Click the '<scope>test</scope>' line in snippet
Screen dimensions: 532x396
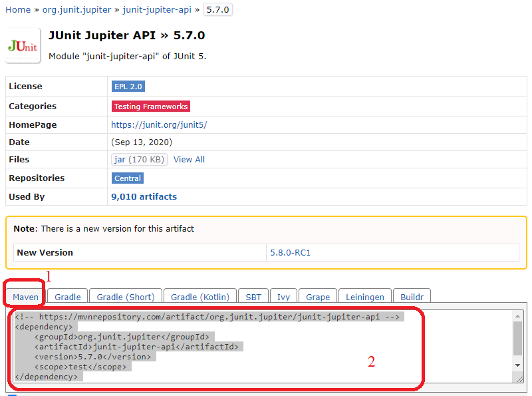80,367
